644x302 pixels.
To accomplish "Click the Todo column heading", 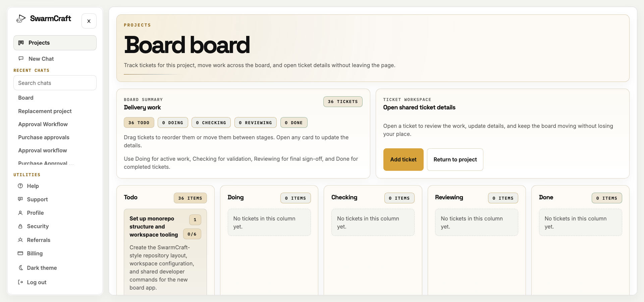I will [x=130, y=197].
